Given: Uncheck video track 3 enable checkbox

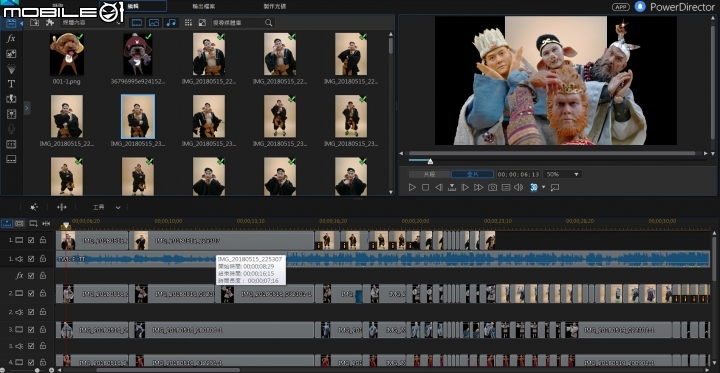Looking at the screenshot, I should click(x=31, y=329).
